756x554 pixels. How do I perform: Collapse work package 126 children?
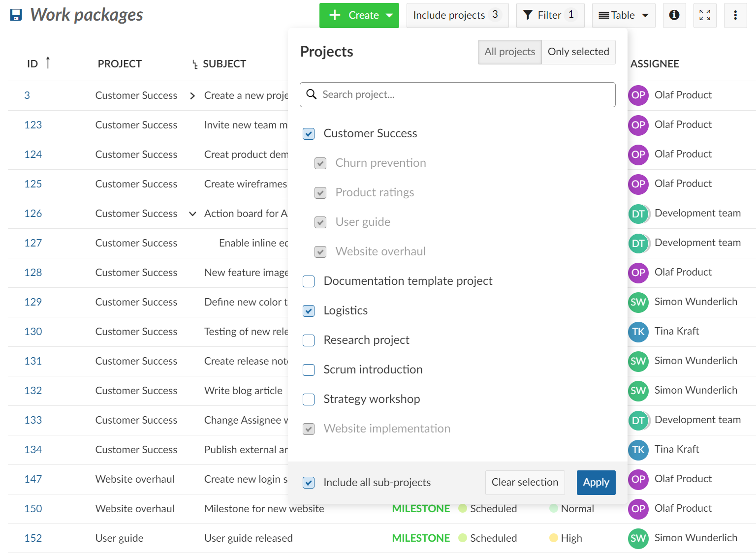pos(193,214)
